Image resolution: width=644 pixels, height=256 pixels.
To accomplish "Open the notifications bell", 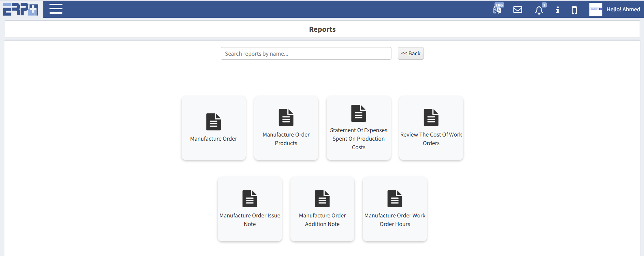I will [539, 10].
